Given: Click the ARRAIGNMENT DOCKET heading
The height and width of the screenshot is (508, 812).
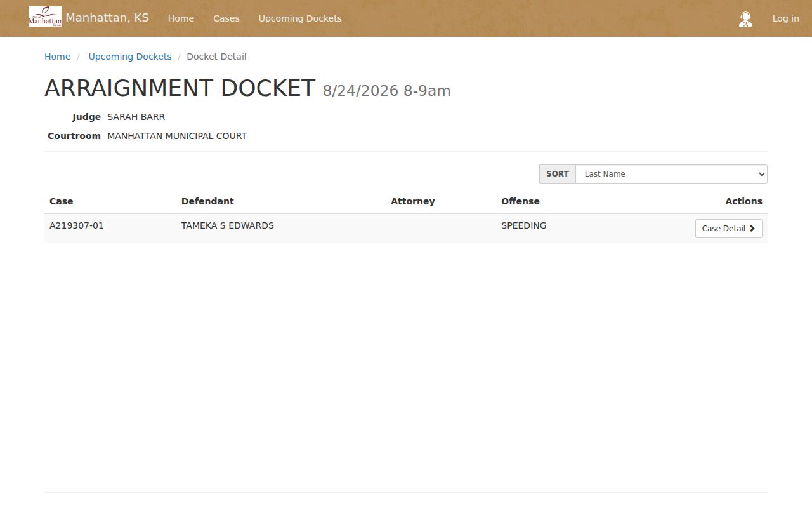Looking at the screenshot, I should click(180, 88).
